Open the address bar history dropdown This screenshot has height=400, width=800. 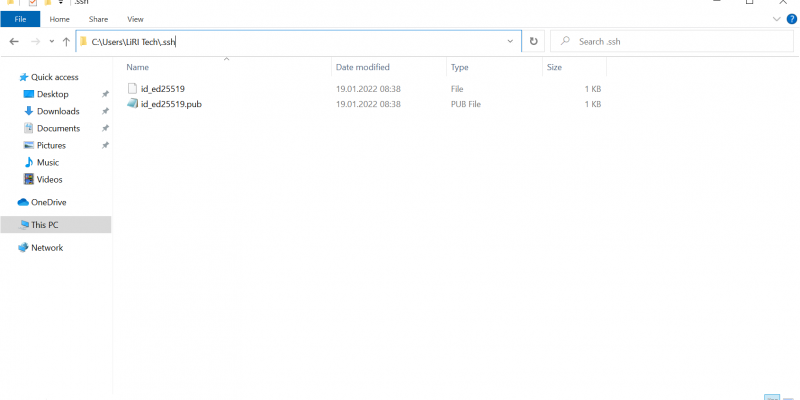[x=510, y=41]
